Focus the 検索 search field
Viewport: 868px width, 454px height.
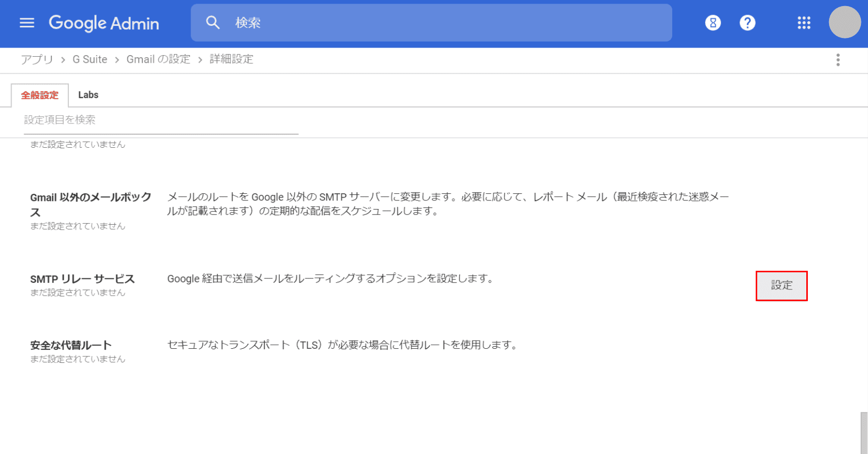(431, 23)
